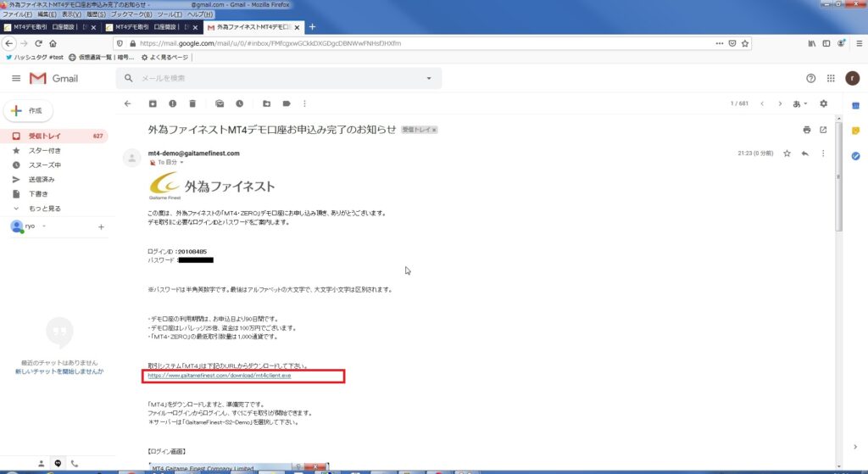The height and width of the screenshot is (474, 868).
Task: Open the Google apps grid
Action: [831, 78]
